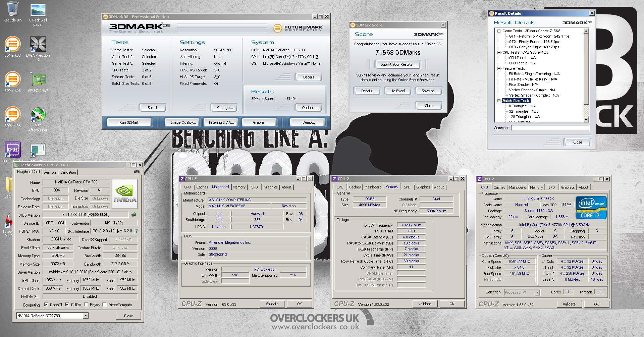Click the To Excel button
The height and width of the screenshot is (337, 644).
(x=398, y=91)
